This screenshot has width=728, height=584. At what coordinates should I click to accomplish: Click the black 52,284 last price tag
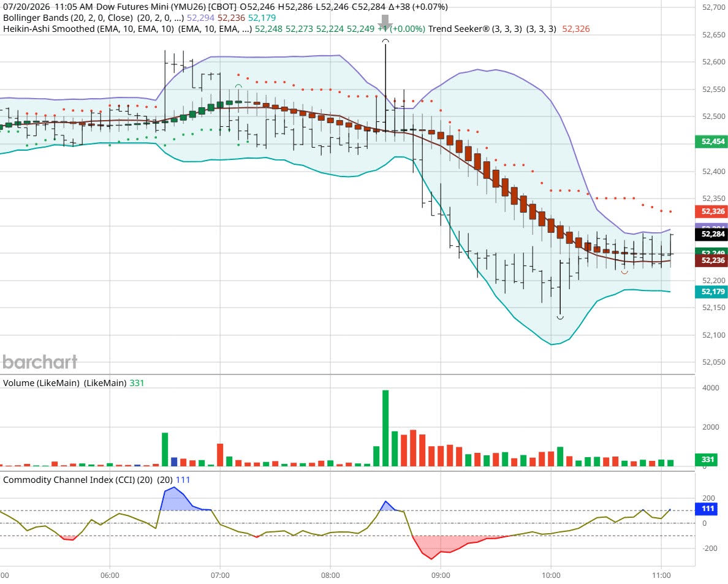point(711,234)
